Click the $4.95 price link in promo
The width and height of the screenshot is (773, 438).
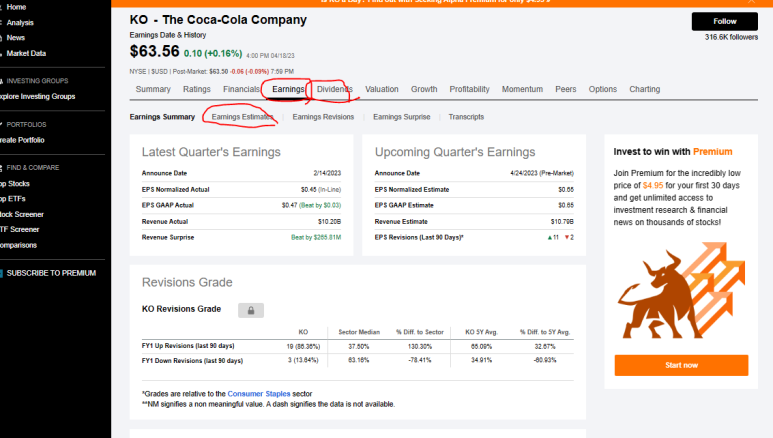point(653,185)
